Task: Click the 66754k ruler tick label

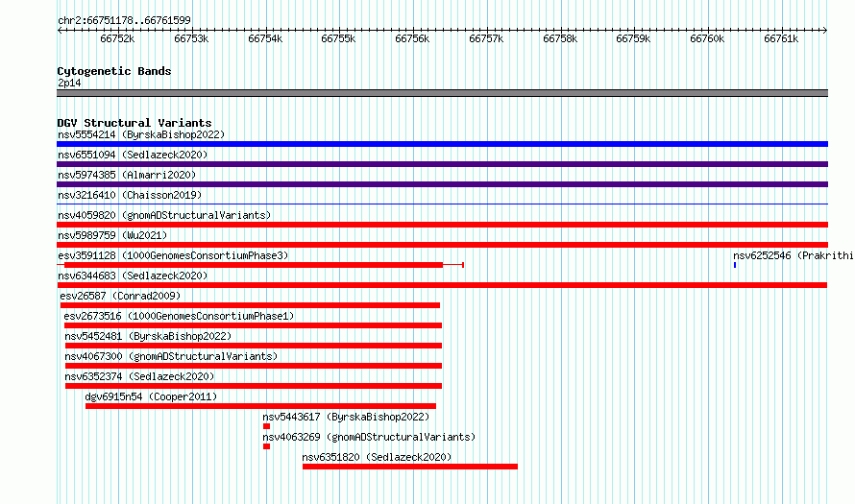Action: tap(265, 39)
